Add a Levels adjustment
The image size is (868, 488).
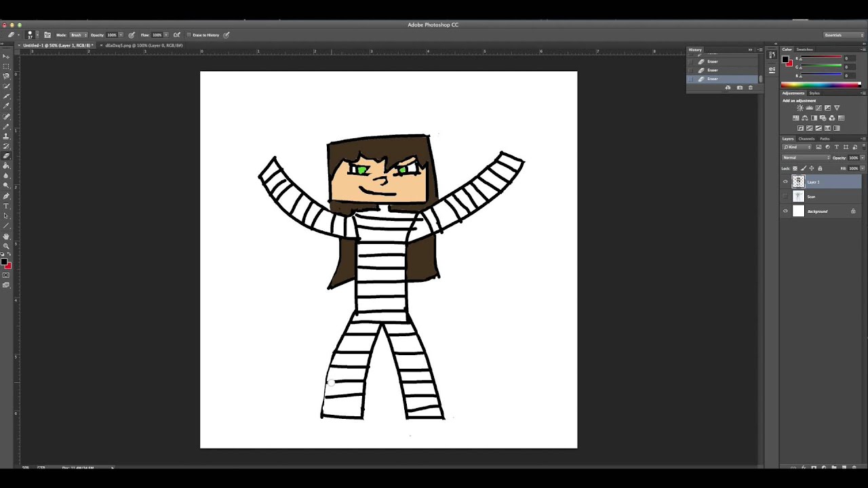click(x=810, y=108)
